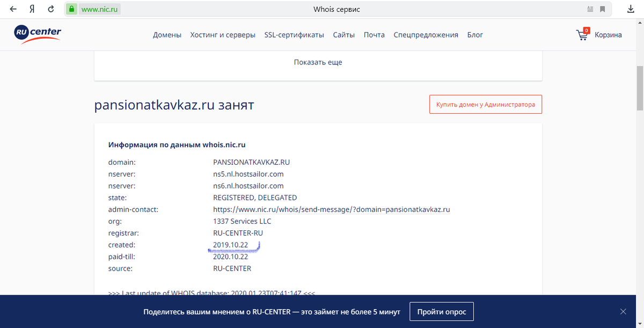Viewport: 644px width, 328px height.
Task: Open the Блог link
Action: tap(475, 34)
